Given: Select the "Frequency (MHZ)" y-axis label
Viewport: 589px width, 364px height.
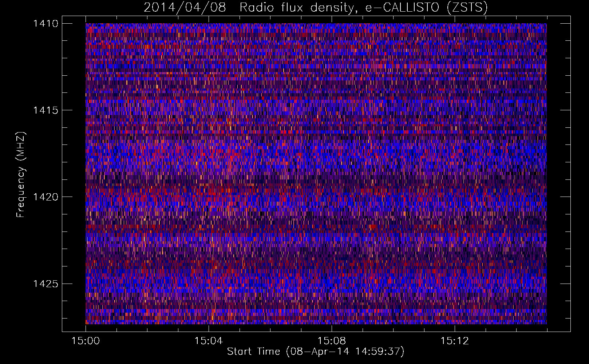Looking at the screenshot, I should (x=21, y=174).
